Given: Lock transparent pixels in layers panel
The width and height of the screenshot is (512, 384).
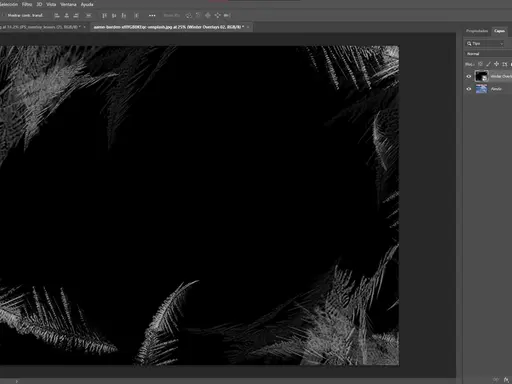Looking at the screenshot, I should (480, 64).
